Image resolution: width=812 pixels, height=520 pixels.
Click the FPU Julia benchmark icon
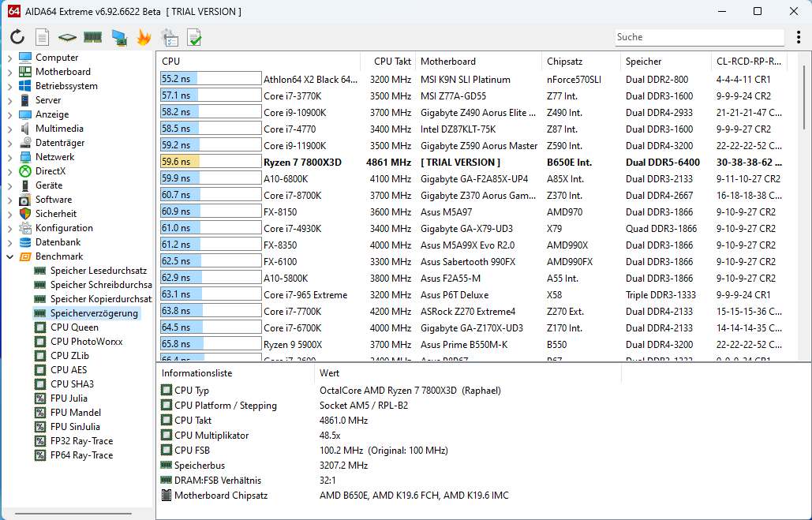(40, 398)
